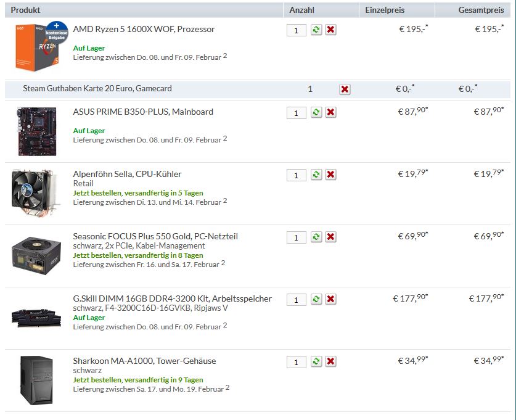The width and height of the screenshot is (516, 420).
Task: Click the Anzahl column header
Action: 301,10
